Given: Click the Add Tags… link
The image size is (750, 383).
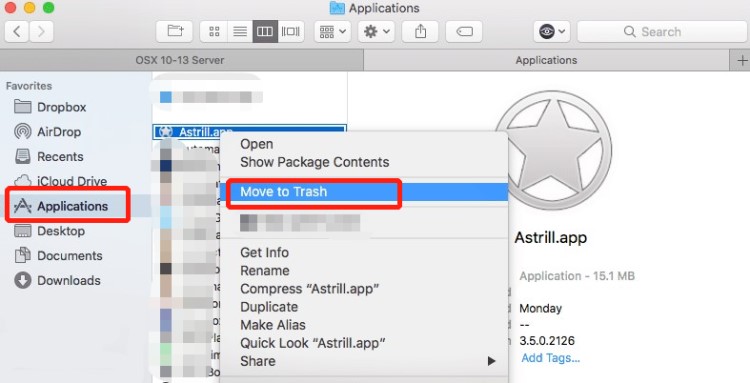Looking at the screenshot, I should pyautogui.click(x=551, y=358).
